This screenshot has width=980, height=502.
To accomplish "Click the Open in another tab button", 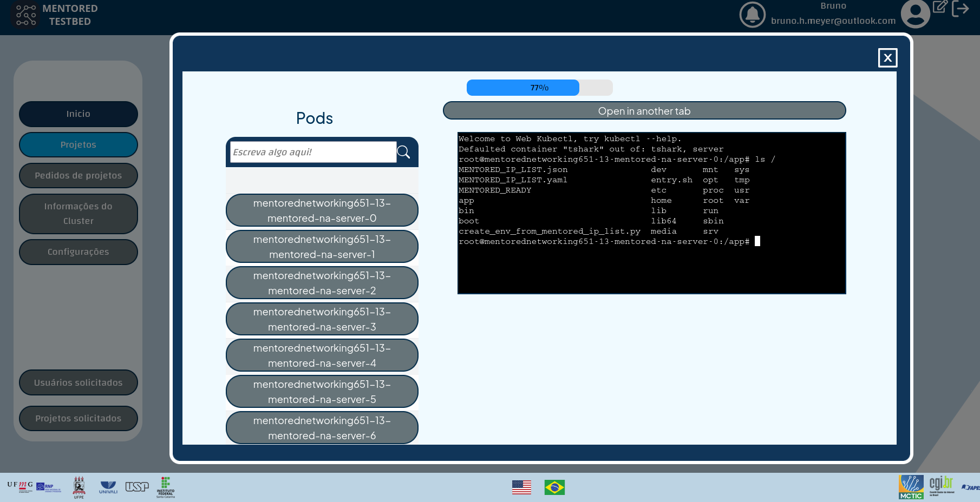I will click(644, 110).
